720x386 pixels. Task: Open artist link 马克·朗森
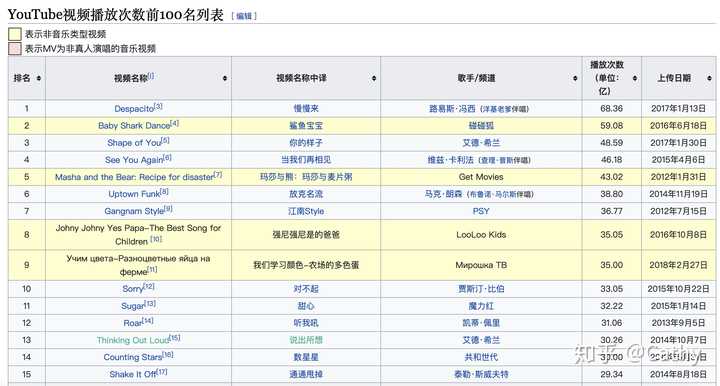(443, 194)
